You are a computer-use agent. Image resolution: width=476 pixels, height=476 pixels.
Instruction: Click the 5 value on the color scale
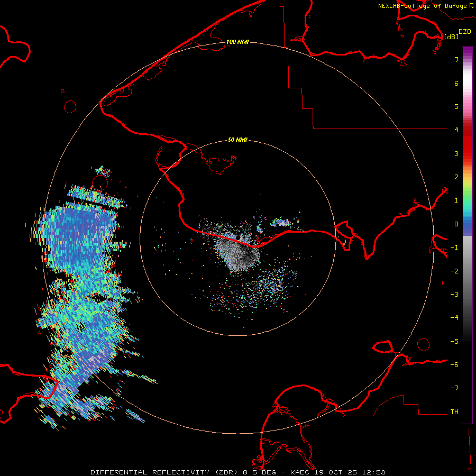pyautogui.click(x=456, y=106)
